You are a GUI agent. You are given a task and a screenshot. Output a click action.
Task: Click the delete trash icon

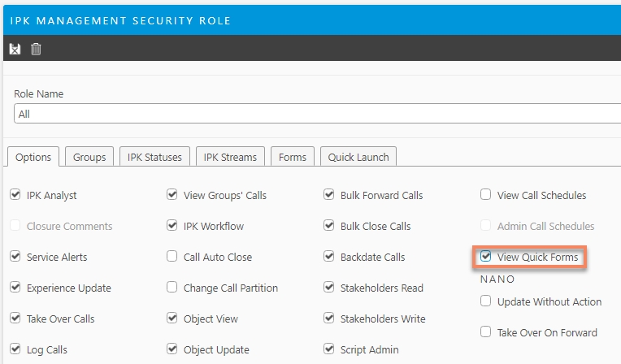point(36,50)
